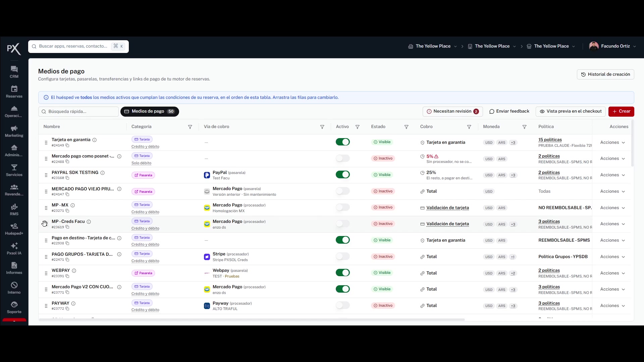Disable the Tarjeta en garantía active toggle
The image size is (644, 362).
tap(343, 142)
